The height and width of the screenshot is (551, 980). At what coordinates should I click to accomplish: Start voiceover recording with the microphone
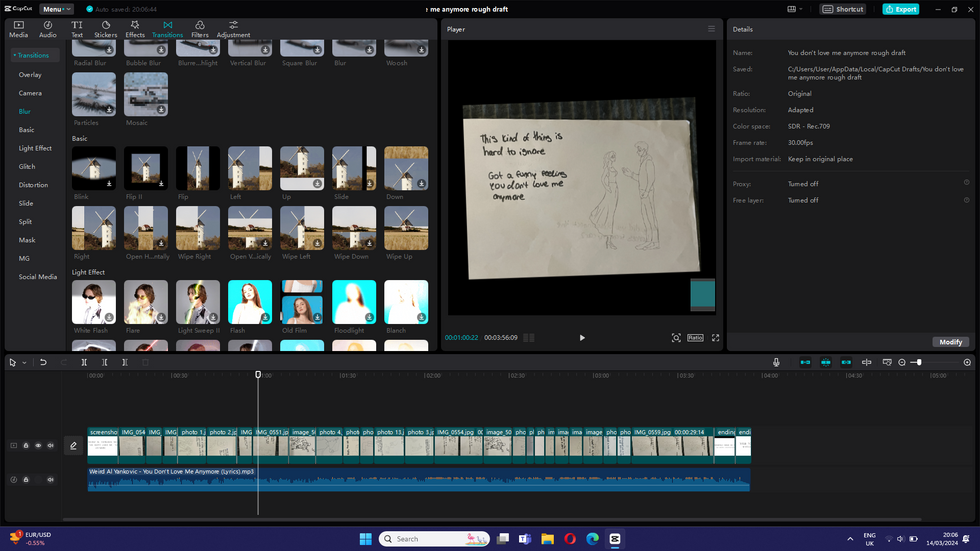click(776, 362)
